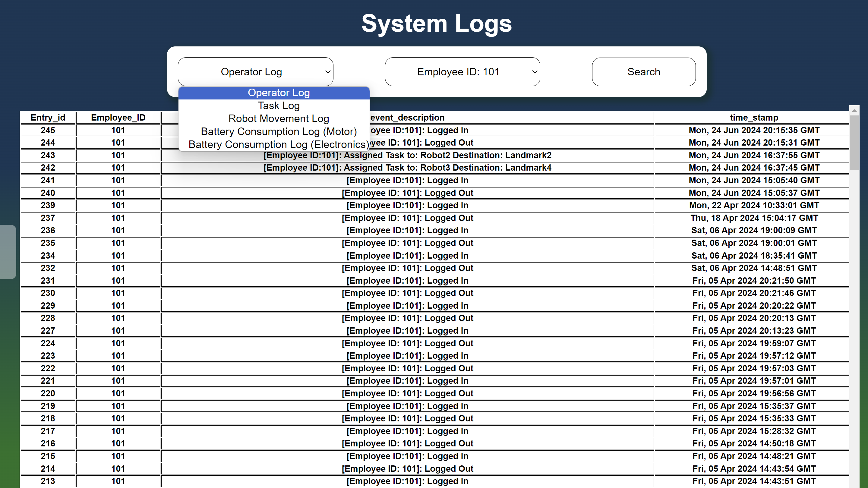Click entry id cell 213
The width and height of the screenshot is (868, 488).
[48, 481]
